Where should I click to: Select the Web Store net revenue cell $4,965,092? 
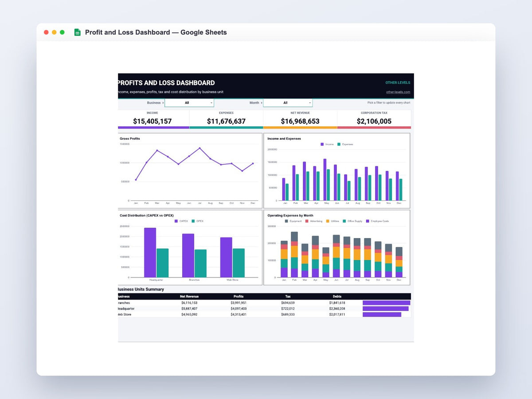tap(189, 314)
